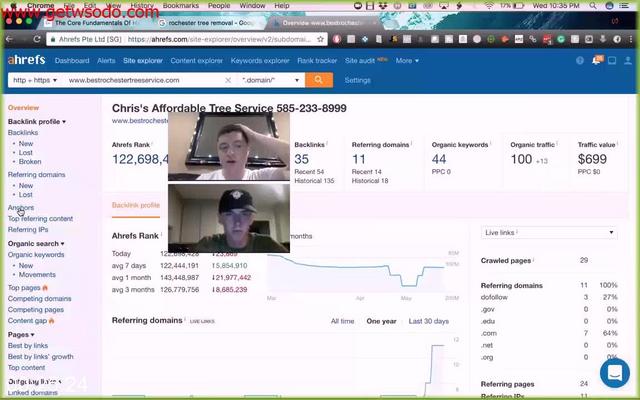Screen dimensions: 640x400
Task: Open Site explorer
Action: [143, 60]
